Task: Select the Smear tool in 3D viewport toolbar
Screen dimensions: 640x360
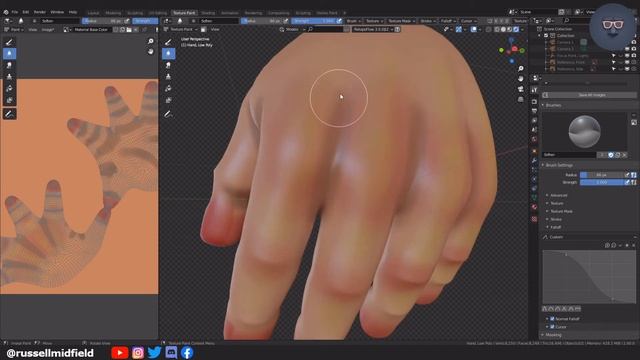Action: pyautogui.click(x=168, y=65)
